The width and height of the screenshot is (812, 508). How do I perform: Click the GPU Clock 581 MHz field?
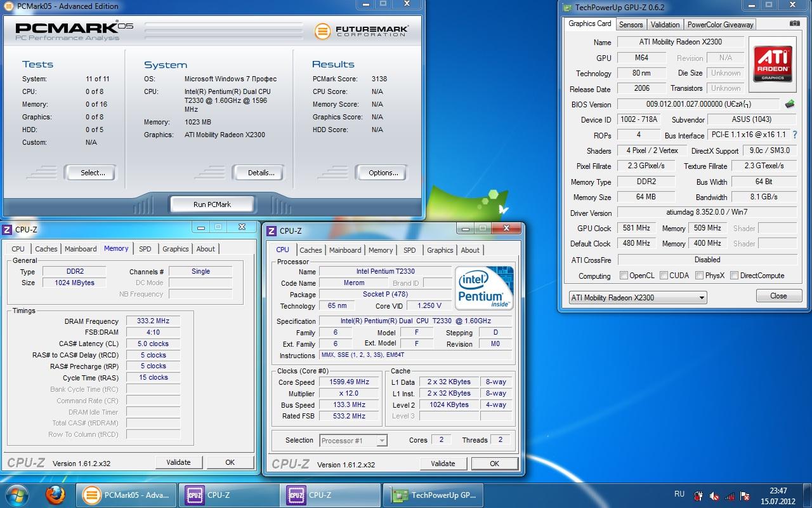[637, 228]
